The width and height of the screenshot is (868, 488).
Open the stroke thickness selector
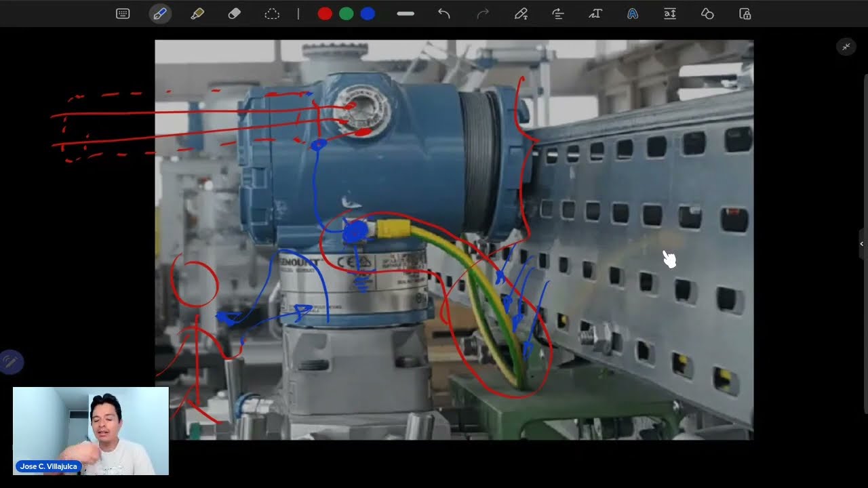point(406,14)
